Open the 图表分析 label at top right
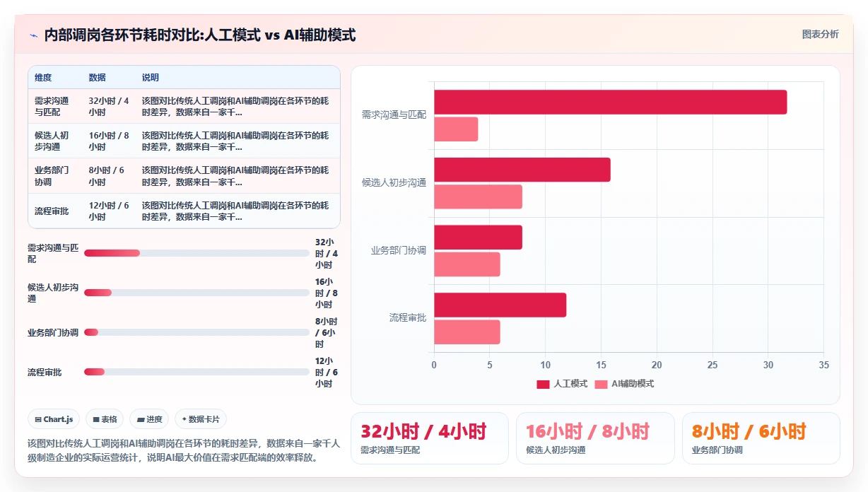Viewport: 868px width, 492px height. pos(820,35)
